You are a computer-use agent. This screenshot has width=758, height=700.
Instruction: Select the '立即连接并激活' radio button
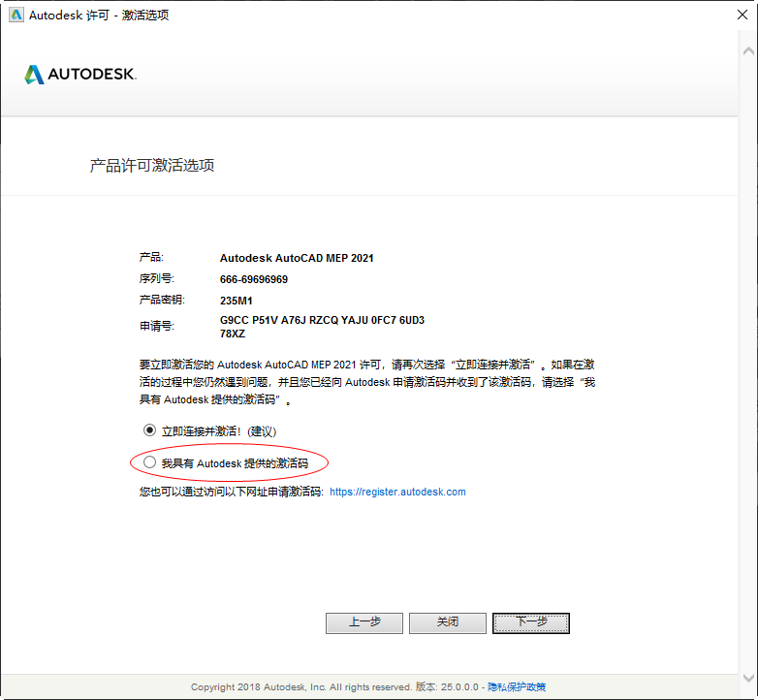[150, 430]
